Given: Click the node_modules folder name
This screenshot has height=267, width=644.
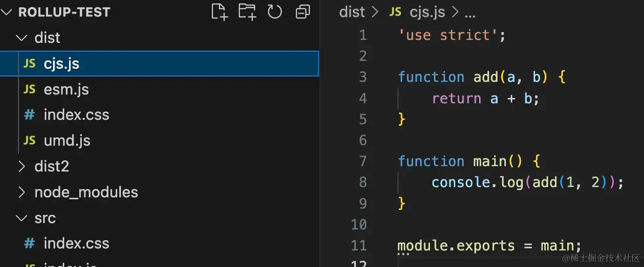Looking at the screenshot, I should [x=87, y=192].
